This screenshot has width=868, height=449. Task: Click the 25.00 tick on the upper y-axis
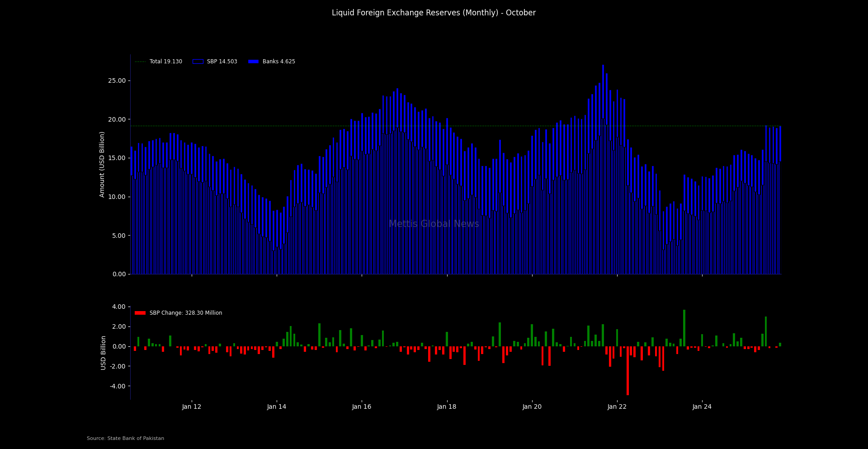click(117, 80)
